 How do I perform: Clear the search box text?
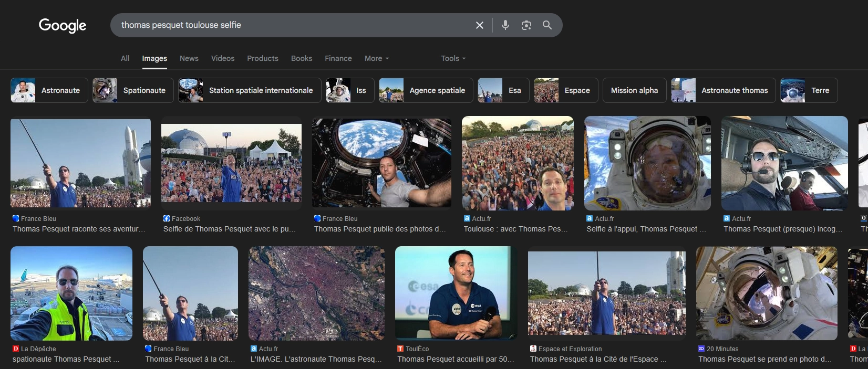(x=479, y=25)
